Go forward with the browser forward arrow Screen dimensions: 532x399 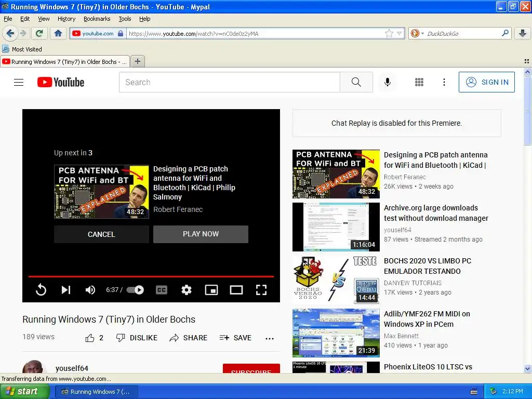point(23,33)
